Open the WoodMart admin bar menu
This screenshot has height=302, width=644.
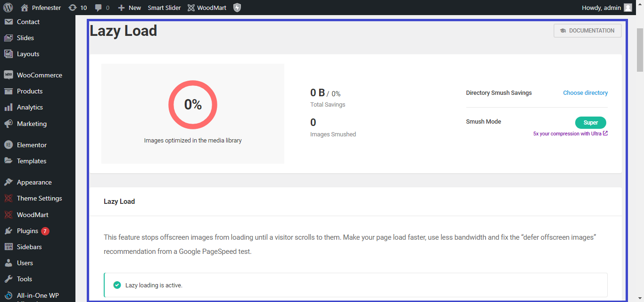click(207, 8)
